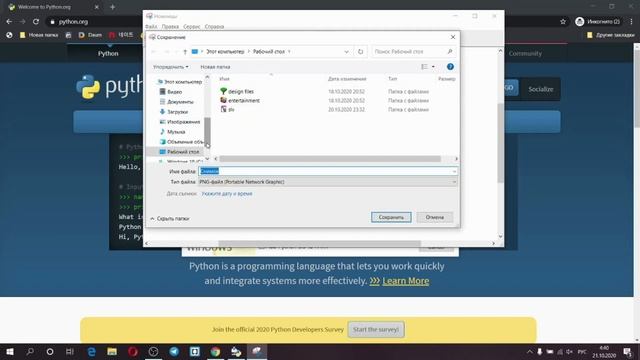Click the 'Укажите дату и время' link
640x360 pixels.
pyautogui.click(x=227, y=193)
